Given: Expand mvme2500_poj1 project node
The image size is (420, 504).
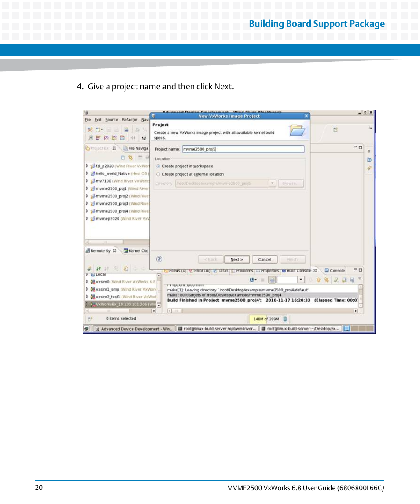Looking at the screenshot, I should 87,188.
